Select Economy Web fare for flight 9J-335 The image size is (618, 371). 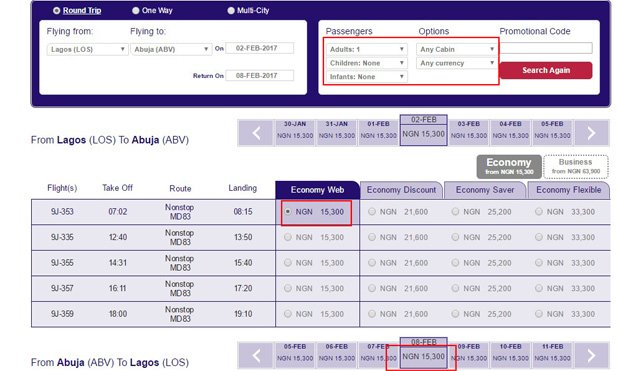(288, 237)
